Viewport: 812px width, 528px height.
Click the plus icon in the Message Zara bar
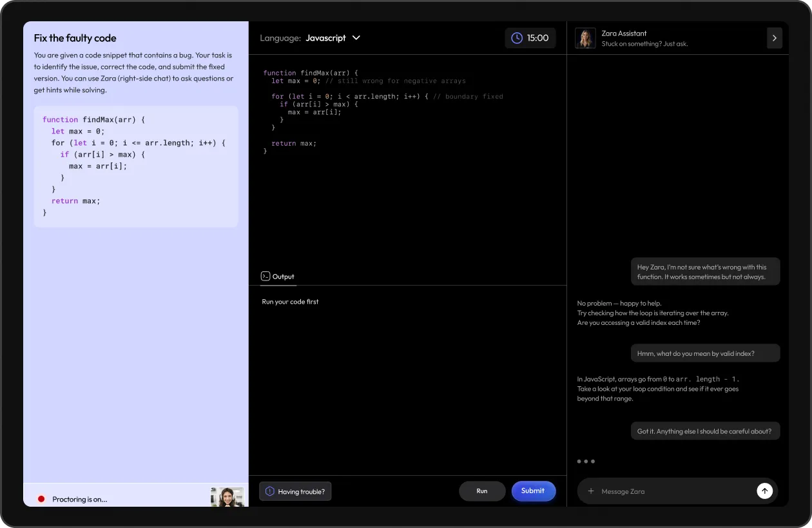[x=591, y=491]
